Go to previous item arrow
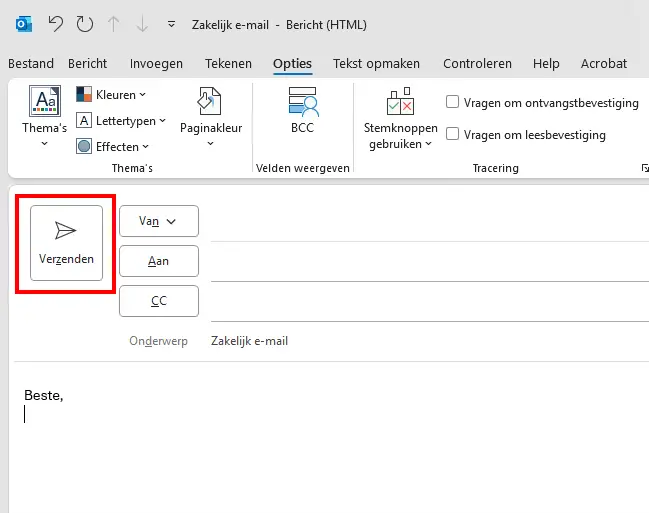The image size is (649, 513). coord(113,24)
